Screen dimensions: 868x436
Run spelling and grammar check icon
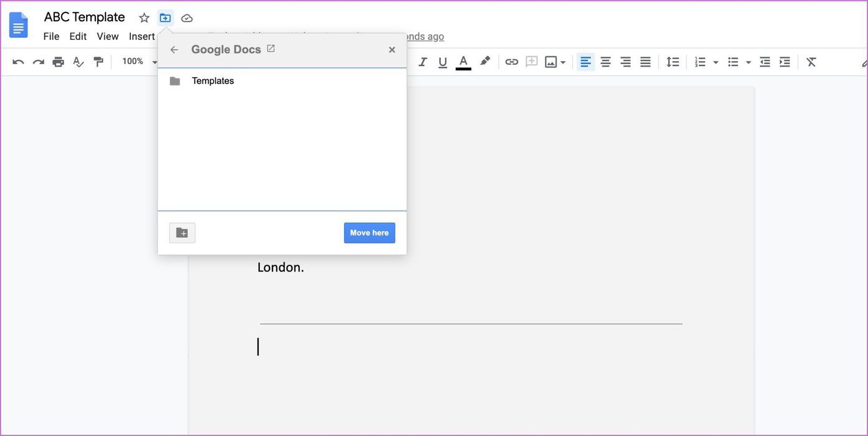78,62
